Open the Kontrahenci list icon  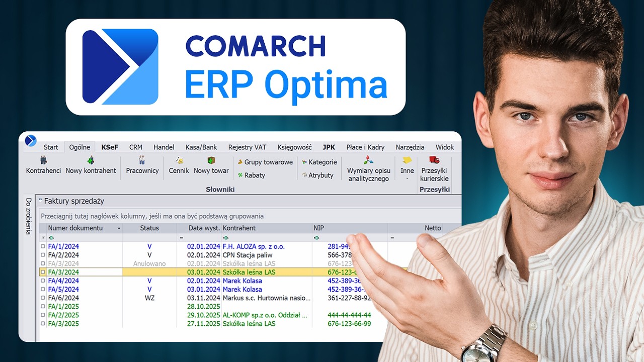pyautogui.click(x=43, y=160)
